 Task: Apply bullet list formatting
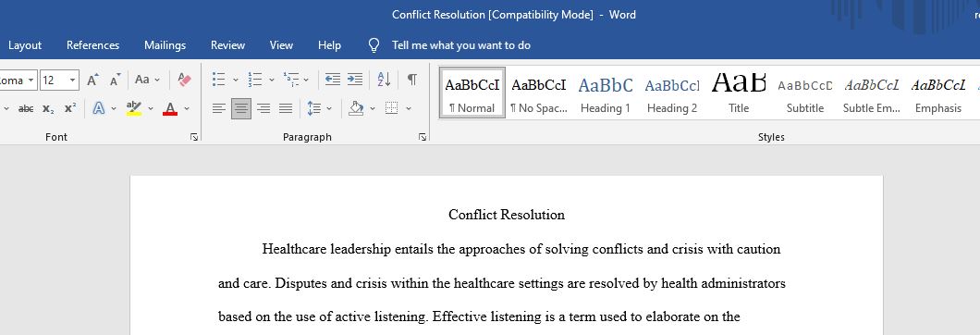[219, 80]
